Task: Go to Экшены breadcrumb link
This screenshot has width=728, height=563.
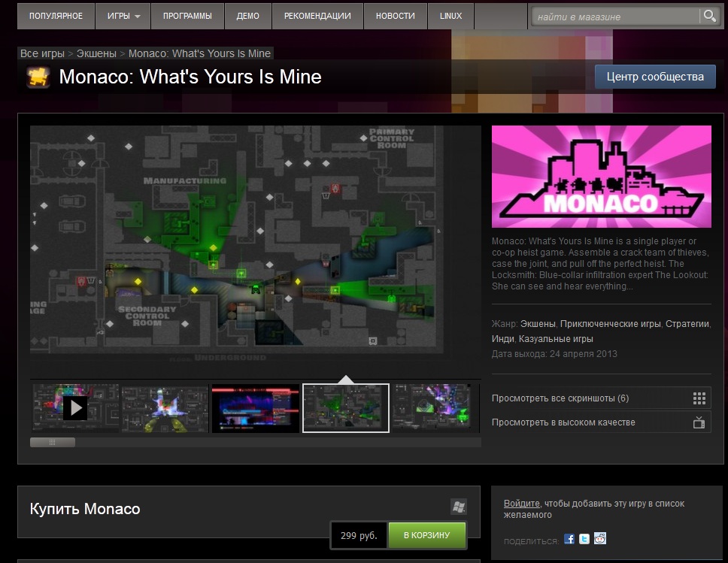Action: (x=96, y=53)
